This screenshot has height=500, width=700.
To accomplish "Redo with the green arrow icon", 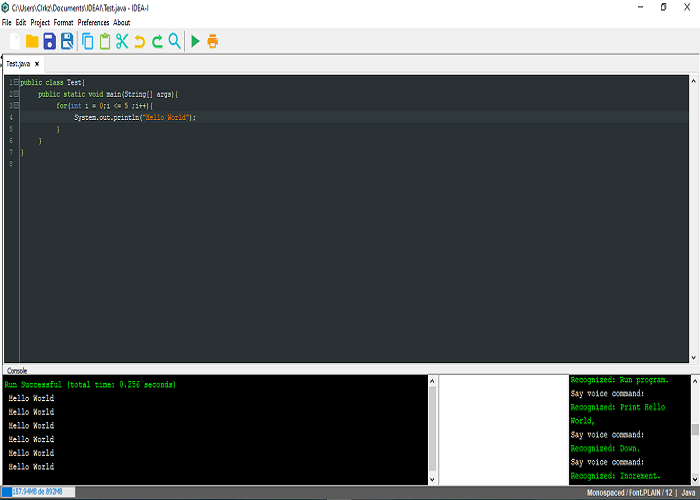I will 157,41.
